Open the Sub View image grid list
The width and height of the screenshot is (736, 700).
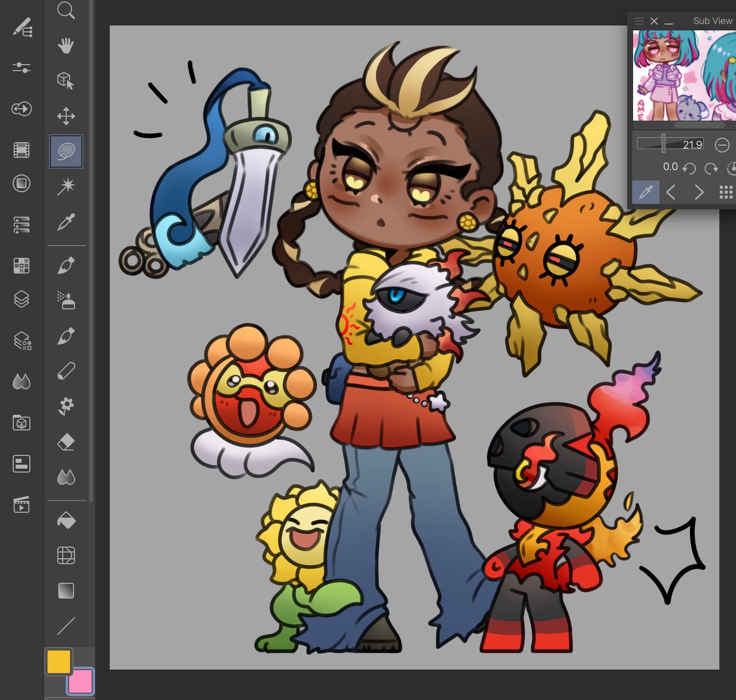point(726,192)
